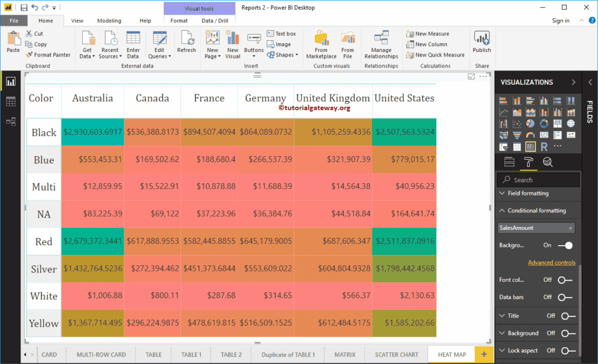598x364 pixels.
Task: Select the Map visualization icon
Action: tap(571, 123)
